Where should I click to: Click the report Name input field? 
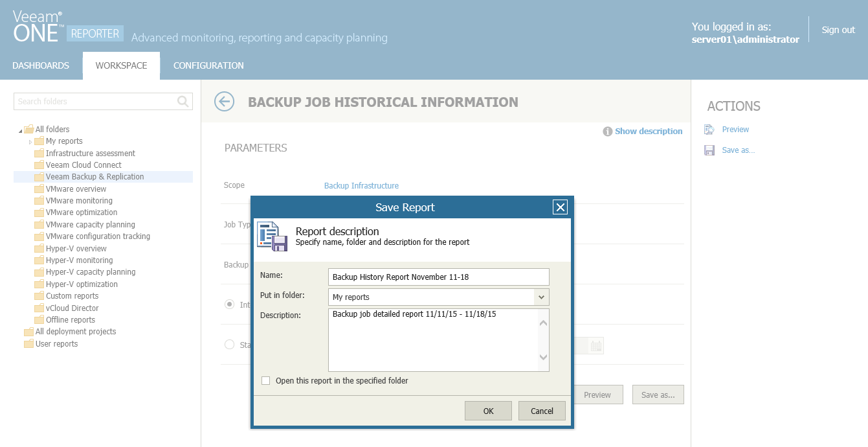[438, 277]
